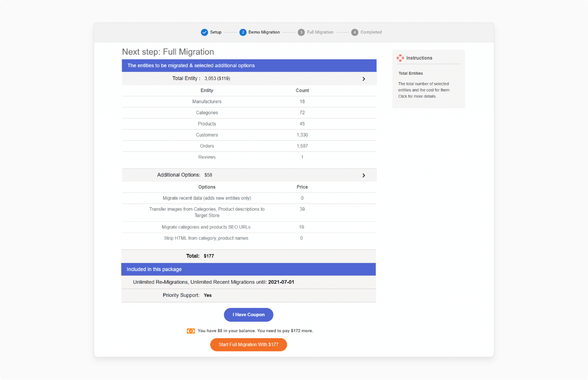The height and width of the screenshot is (380, 588).
Task: Open the Full Migration step label
Action: point(320,32)
